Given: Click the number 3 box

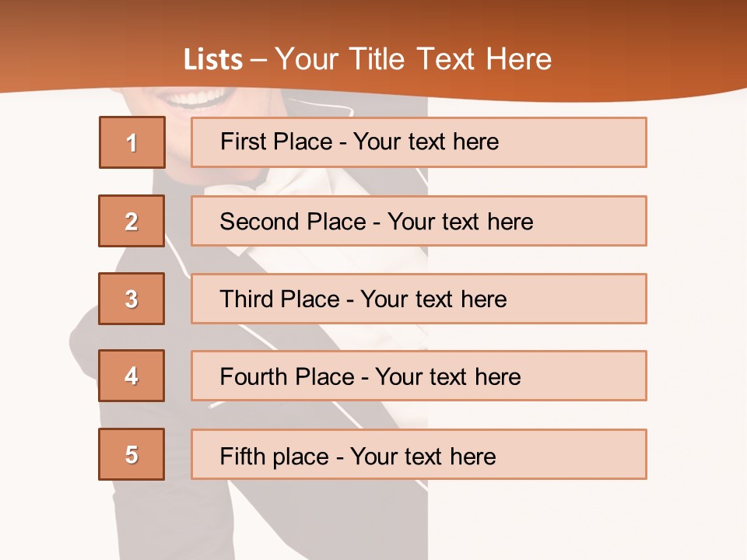Looking at the screenshot, I should tap(132, 299).
